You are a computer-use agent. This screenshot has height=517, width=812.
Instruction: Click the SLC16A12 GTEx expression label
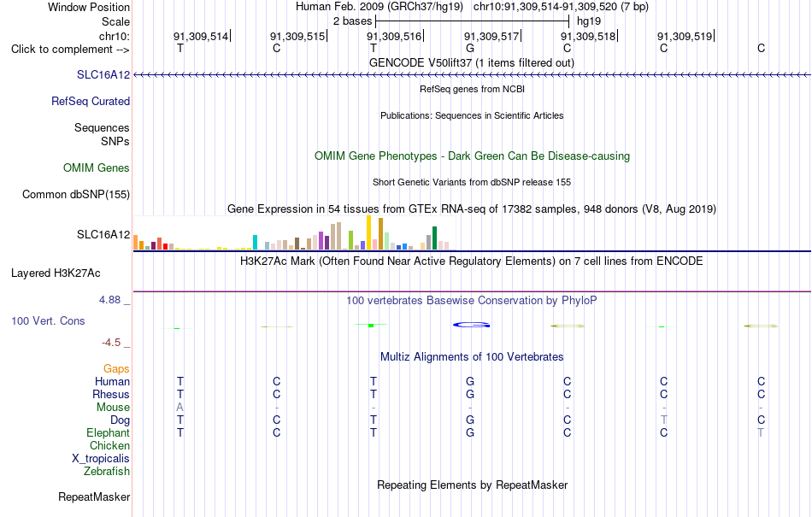point(103,234)
